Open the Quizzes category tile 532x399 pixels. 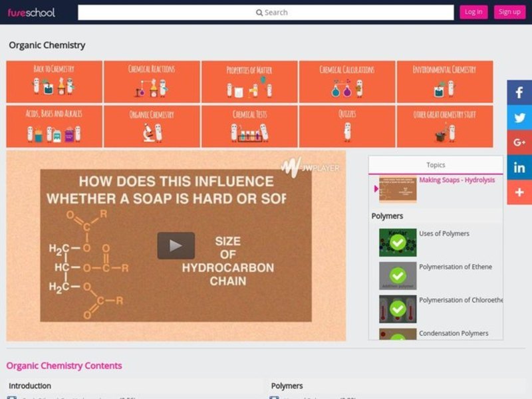346,126
